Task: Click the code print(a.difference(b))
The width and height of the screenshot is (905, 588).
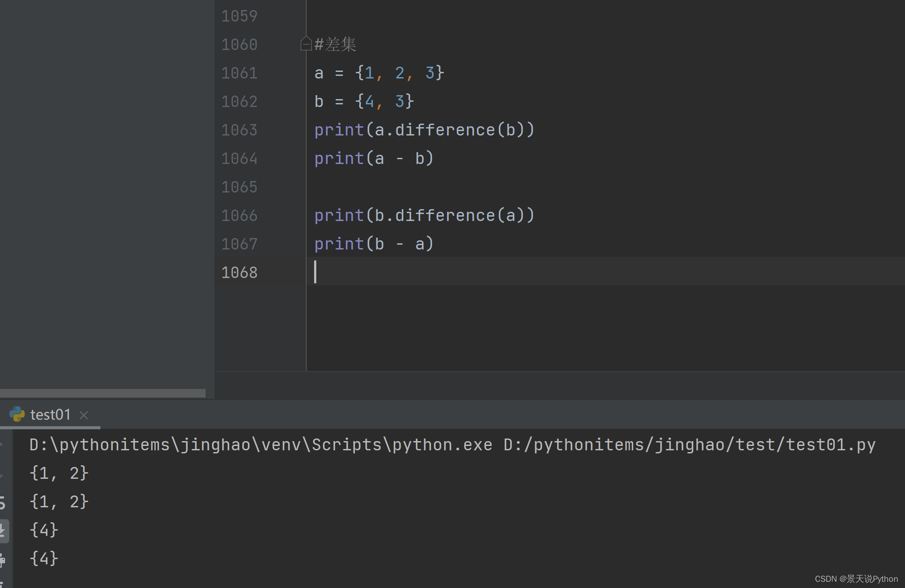Action: tap(425, 130)
